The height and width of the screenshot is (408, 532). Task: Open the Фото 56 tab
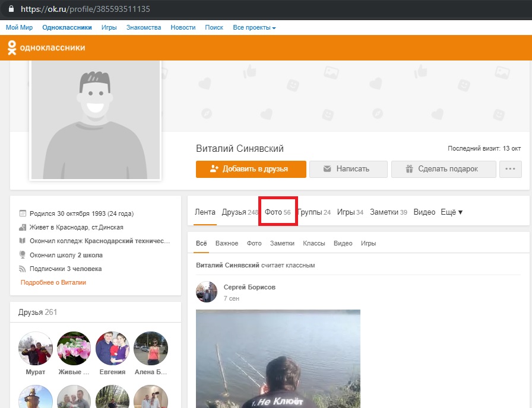click(x=277, y=212)
